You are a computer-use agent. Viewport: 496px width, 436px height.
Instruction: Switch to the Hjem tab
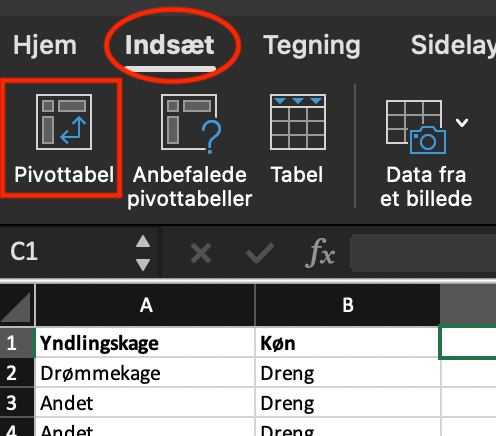coord(45,45)
